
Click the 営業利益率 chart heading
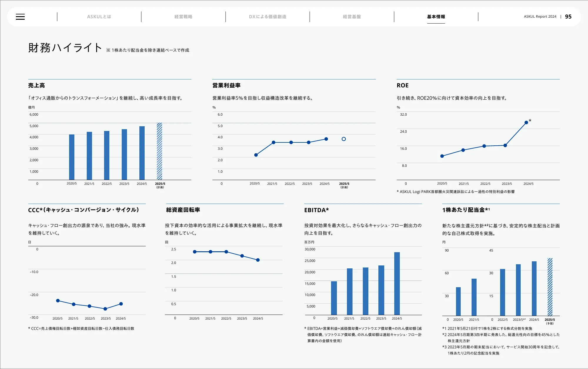coord(226,85)
